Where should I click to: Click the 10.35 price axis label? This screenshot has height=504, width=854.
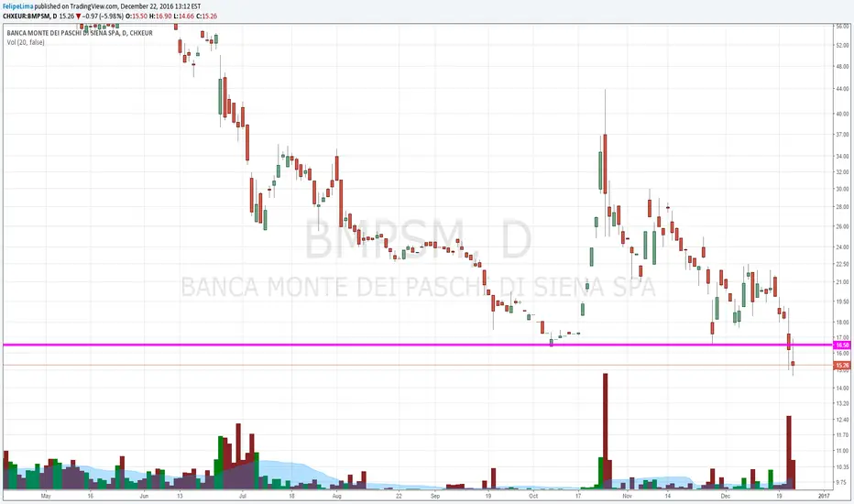tap(842, 467)
